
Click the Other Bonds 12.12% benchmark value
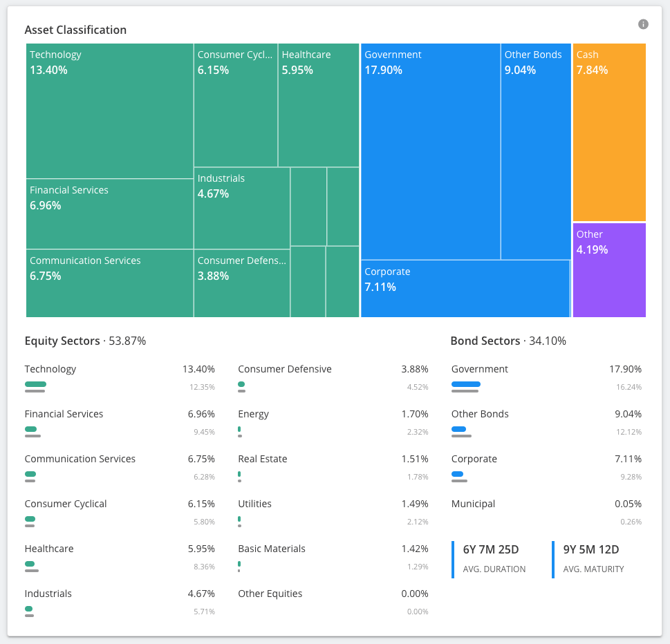(x=629, y=432)
